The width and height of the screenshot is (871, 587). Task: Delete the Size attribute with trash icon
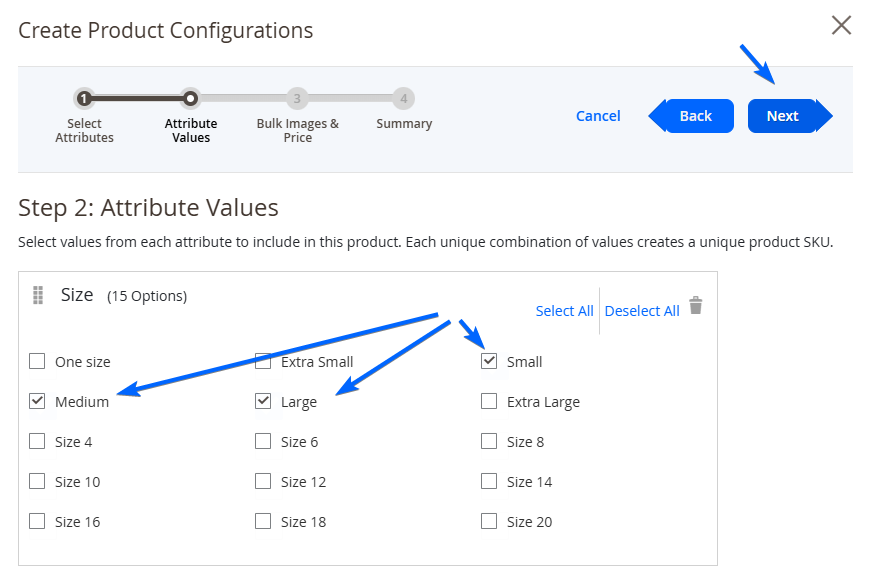pyautogui.click(x=695, y=305)
